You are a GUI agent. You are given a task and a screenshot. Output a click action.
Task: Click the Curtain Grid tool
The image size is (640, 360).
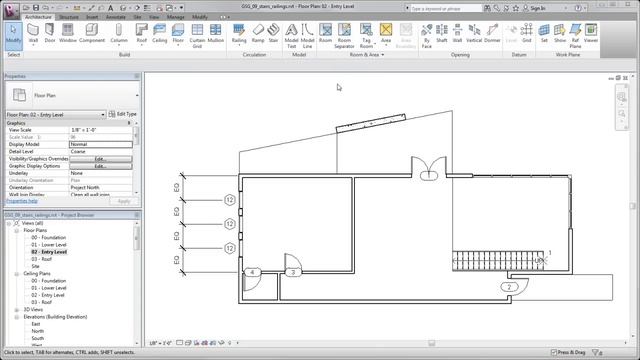[197, 36]
